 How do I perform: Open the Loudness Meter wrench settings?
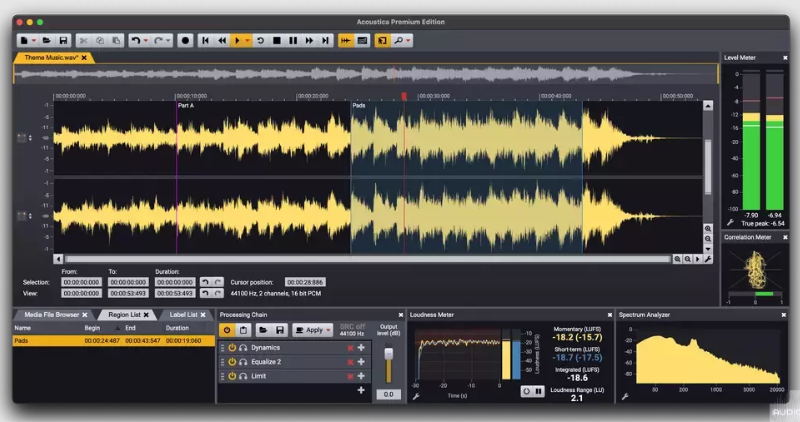click(x=416, y=396)
